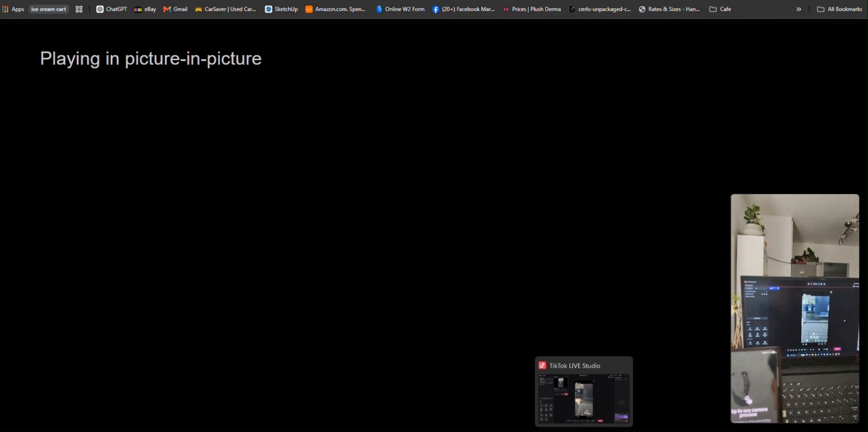The height and width of the screenshot is (432, 868).
Task: Open the Amazon.com bookmark
Action: [x=335, y=9]
